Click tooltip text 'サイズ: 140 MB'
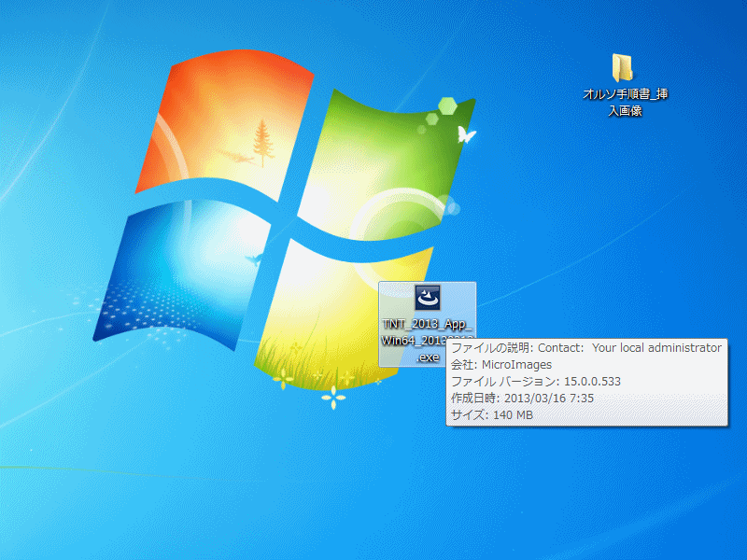Viewport: 747px width, 560px height. [x=492, y=414]
